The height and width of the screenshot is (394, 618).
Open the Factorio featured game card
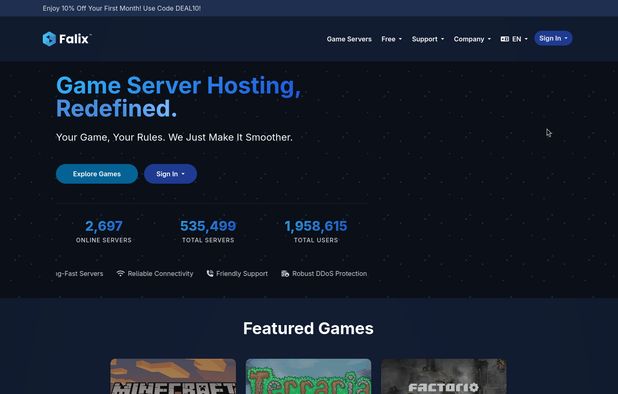pyautogui.click(x=443, y=376)
